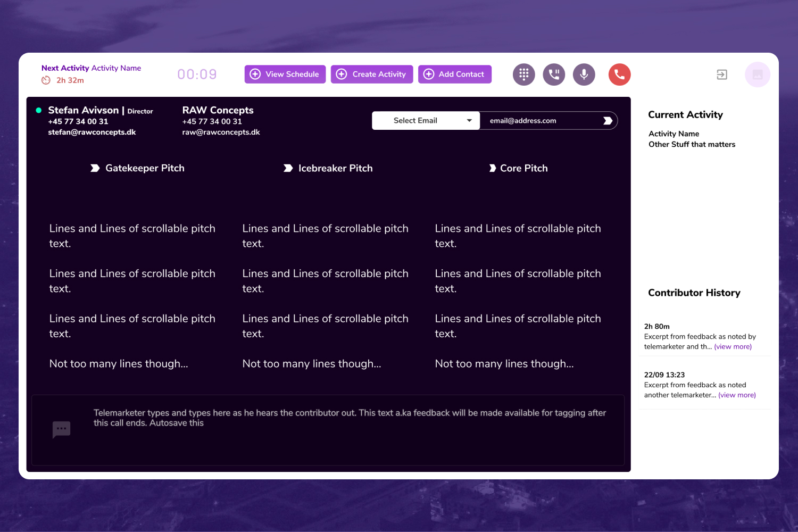
Task: Put the call on hold
Action: coord(554,74)
